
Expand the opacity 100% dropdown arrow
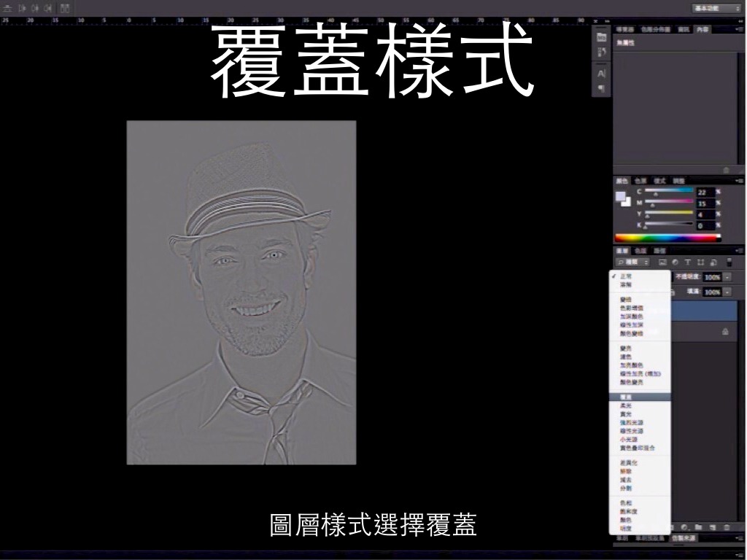pos(727,277)
